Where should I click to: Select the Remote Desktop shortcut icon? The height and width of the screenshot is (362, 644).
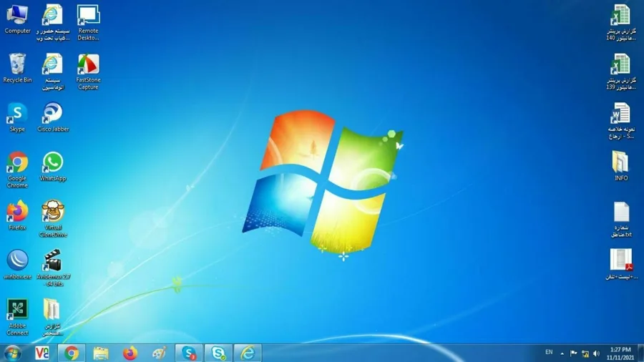[88, 23]
